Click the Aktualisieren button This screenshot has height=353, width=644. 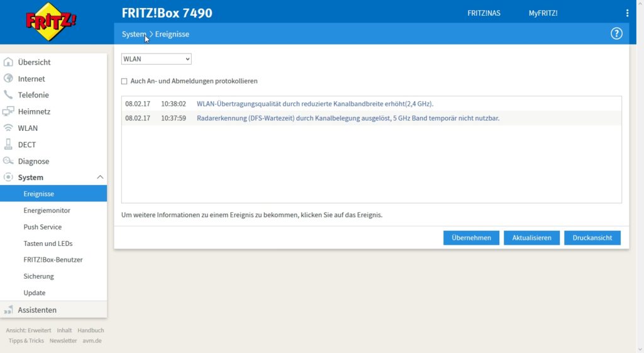tap(531, 238)
